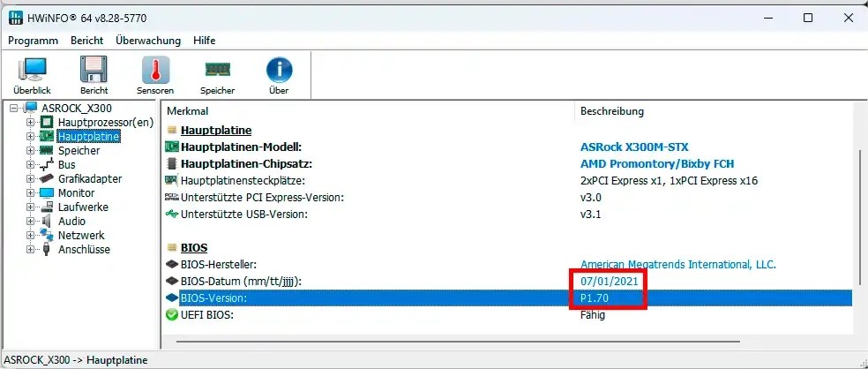
Task: Select Unterstützte USB-Version row
Action: pyautogui.click(x=508, y=214)
